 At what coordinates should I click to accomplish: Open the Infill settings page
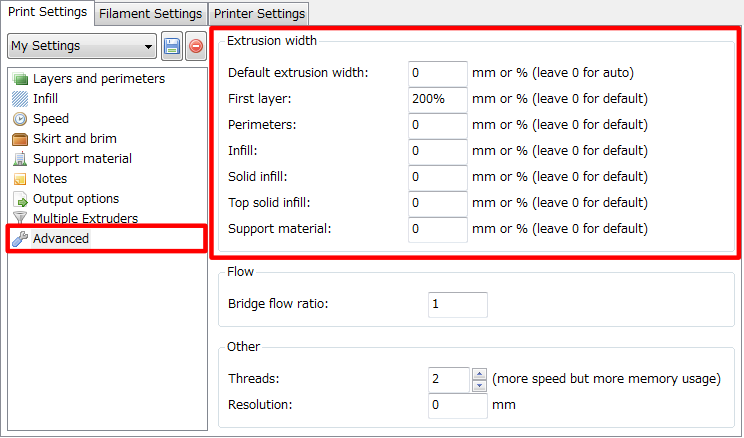pyautogui.click(x=45, y=99)
